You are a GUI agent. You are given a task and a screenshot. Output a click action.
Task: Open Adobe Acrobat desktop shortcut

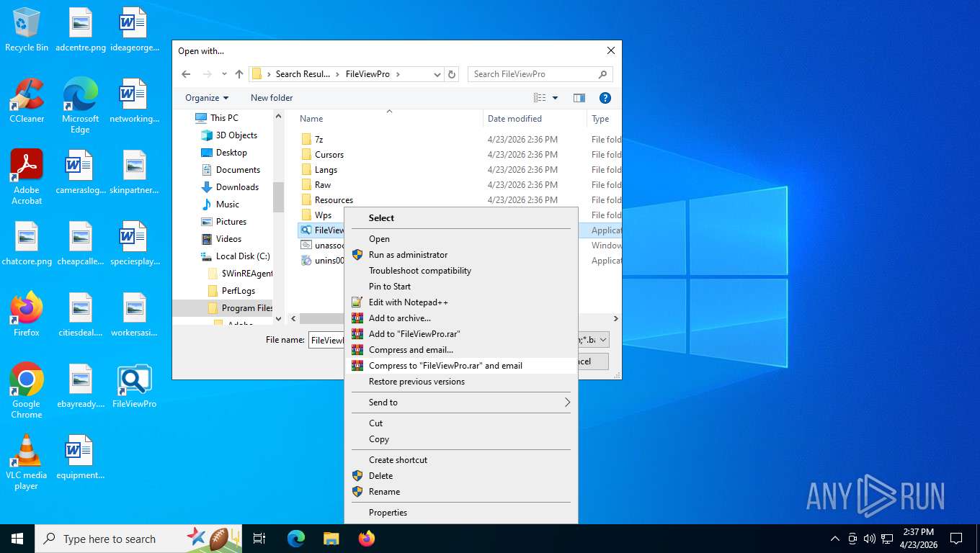pyautogui.click(x=27, y=177)
